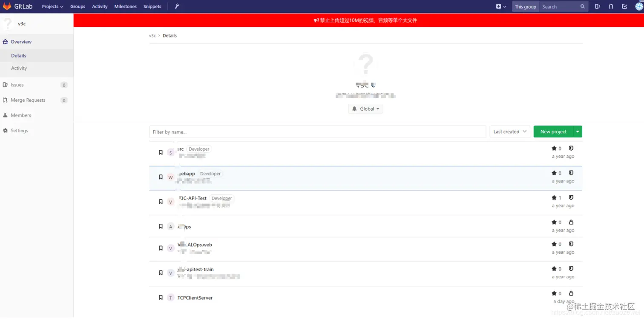
Task: Click the red broadcast message banner
Action: coord(359,20)
